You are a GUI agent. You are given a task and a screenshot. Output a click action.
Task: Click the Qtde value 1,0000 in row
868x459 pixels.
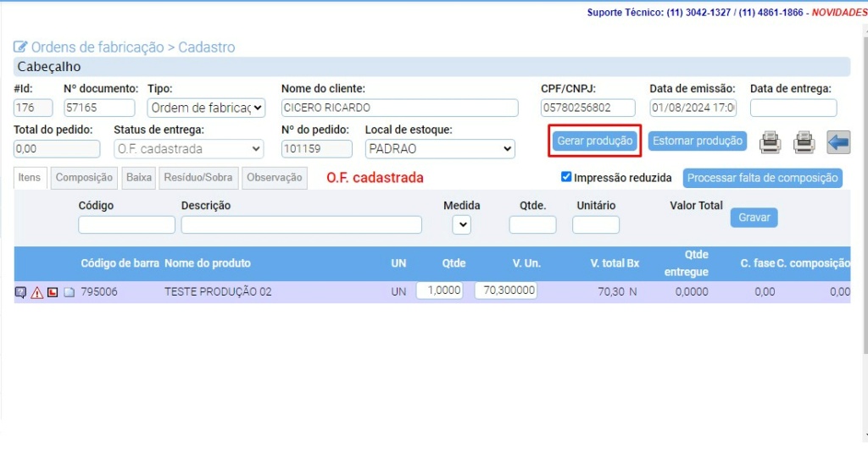[440, 290]
